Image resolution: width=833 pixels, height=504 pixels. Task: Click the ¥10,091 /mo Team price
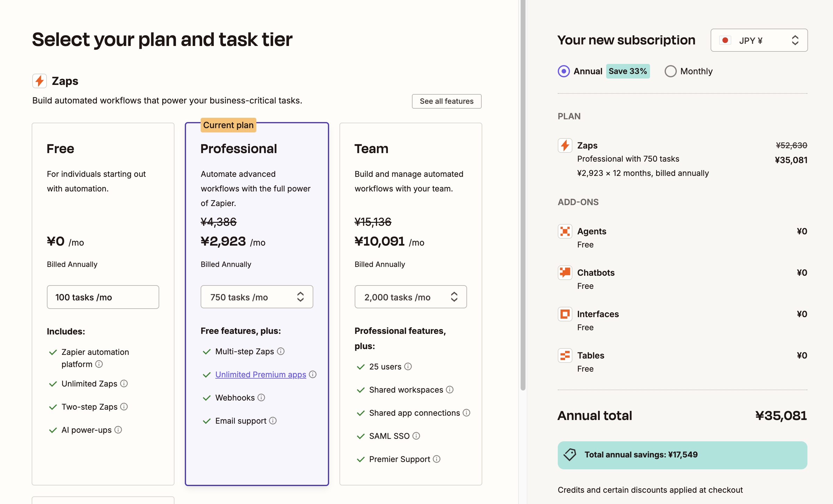(x=389, y=242)
